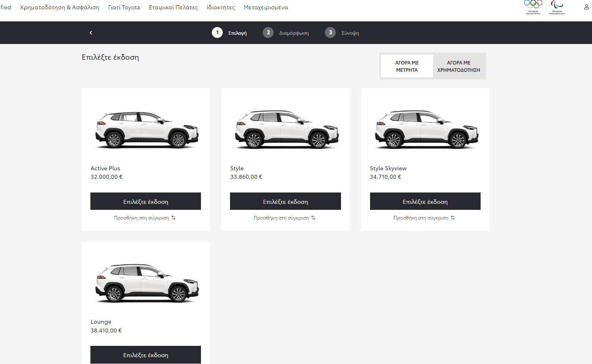Image resolution: width=592 pixels, height=364 pixels.
Task: Switch to ΑΓΟΡΑ ΜΕ ΜΕΤΡΗΤΑ option
Action: pos(407,66)
